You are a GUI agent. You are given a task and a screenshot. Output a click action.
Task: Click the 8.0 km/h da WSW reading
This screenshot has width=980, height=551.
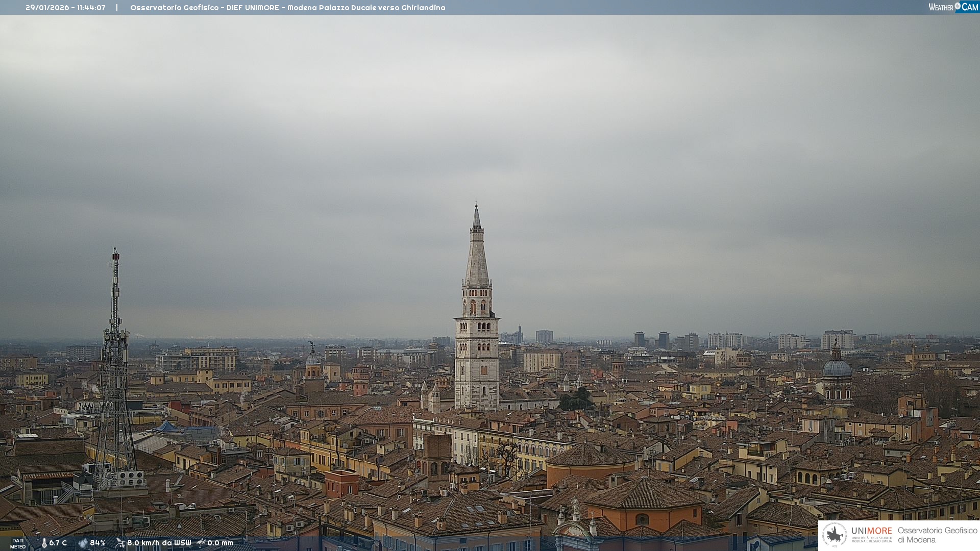point(159,543)
